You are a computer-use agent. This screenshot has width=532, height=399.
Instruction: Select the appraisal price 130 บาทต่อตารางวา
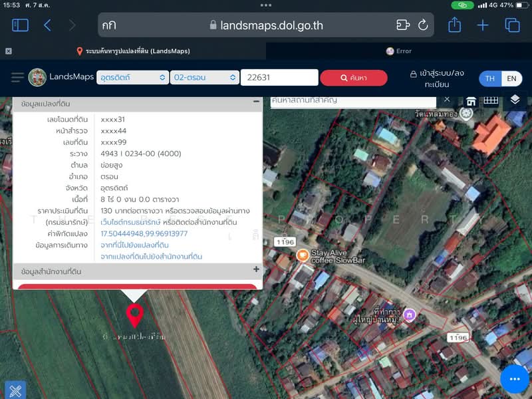(132, 211)
